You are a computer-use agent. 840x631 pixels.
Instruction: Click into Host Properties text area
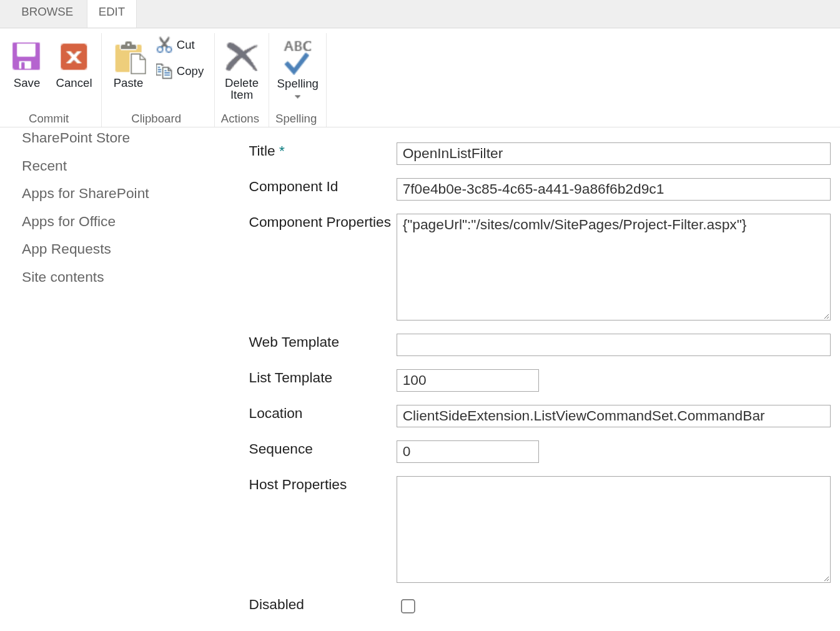pyautogui.click(x=613, y=530)
